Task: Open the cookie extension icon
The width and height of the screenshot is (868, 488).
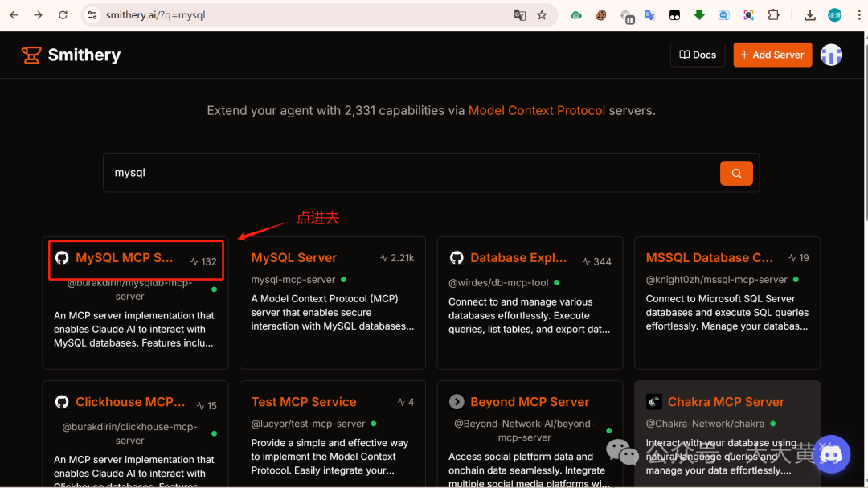Action: tap(600, 15)
